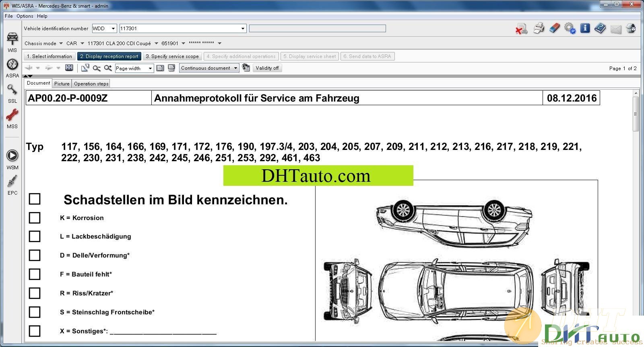Open the WIS module in sidebar
The height and width of the screenshot is (347, 644).
click(12, 42)
